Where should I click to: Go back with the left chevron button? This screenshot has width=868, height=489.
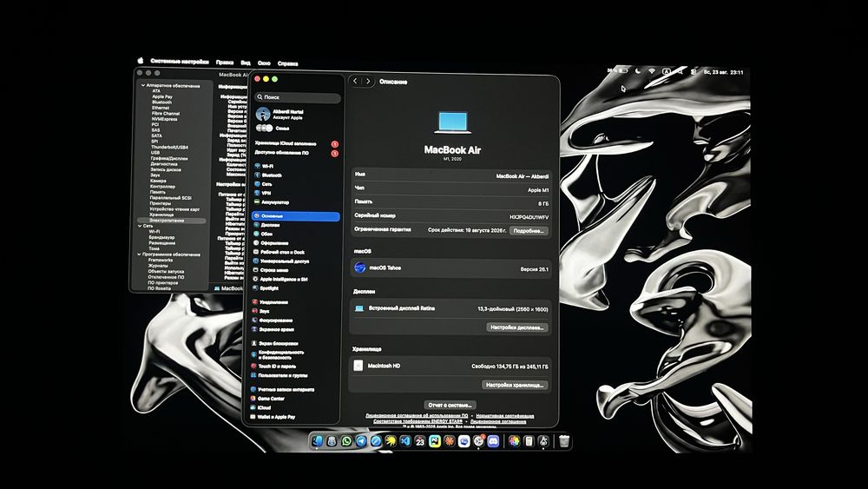click(x=355, y=82)
